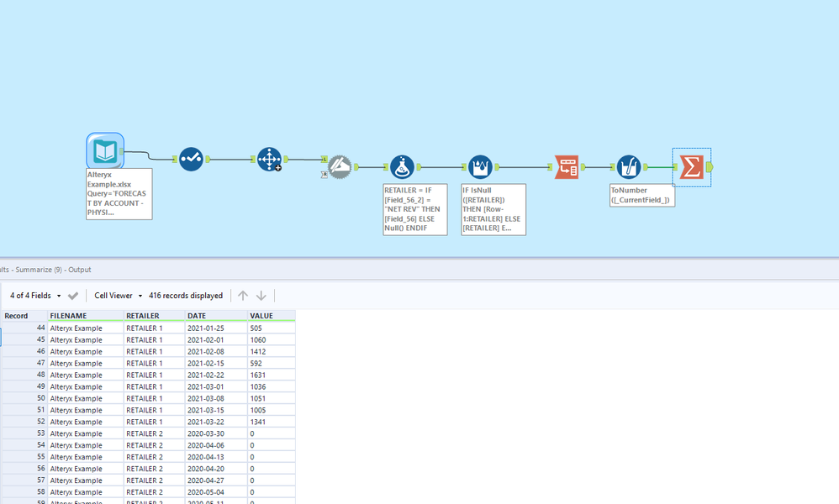Click the checkmark beside the fields selector
The height and width of the screenshot is (504, 839).
coord(73,296)
